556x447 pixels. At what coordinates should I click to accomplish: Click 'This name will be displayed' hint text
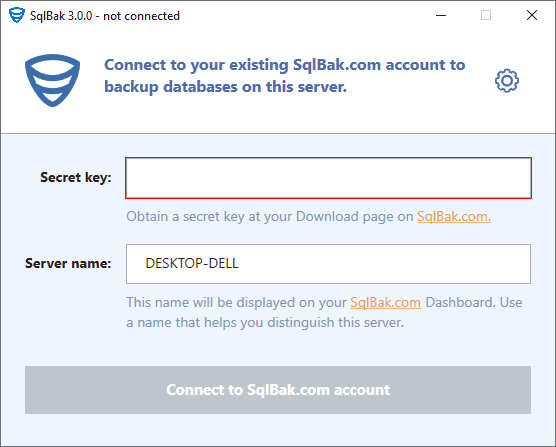coord(237,302)
